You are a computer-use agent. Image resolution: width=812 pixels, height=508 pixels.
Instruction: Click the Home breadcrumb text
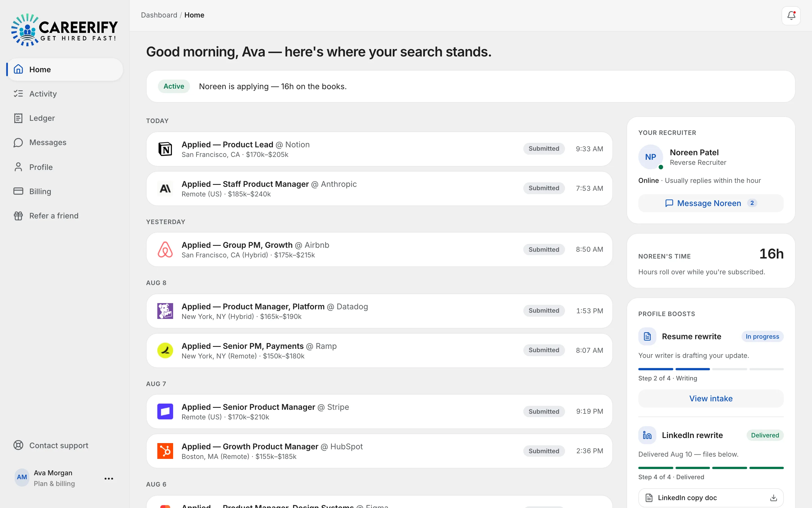coord(194,15)
